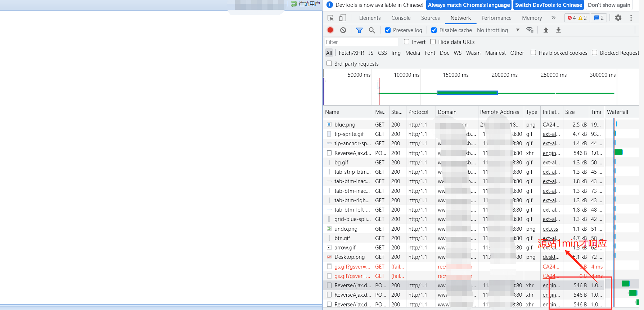Toggle the network filter funnel icon

(359, 30)
